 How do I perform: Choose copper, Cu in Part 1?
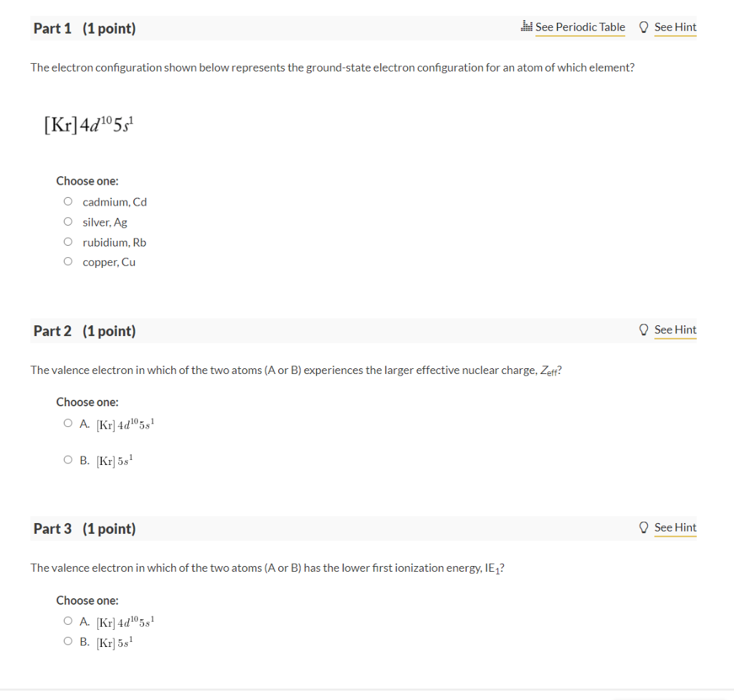[x=67, y=261]
